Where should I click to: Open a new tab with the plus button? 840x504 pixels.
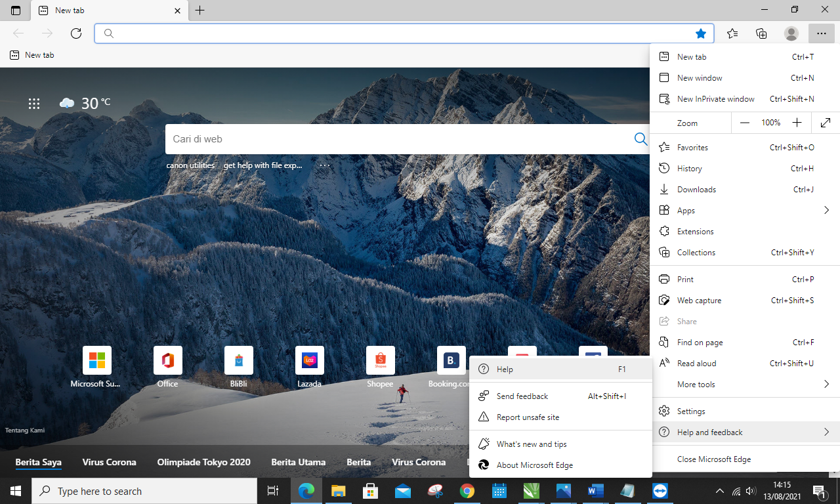point(199,10)
